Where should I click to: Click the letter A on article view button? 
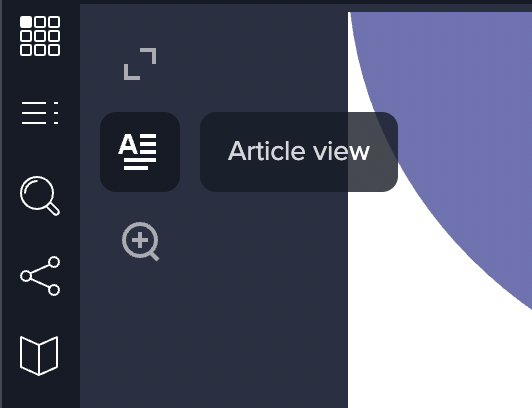point(128,144)
